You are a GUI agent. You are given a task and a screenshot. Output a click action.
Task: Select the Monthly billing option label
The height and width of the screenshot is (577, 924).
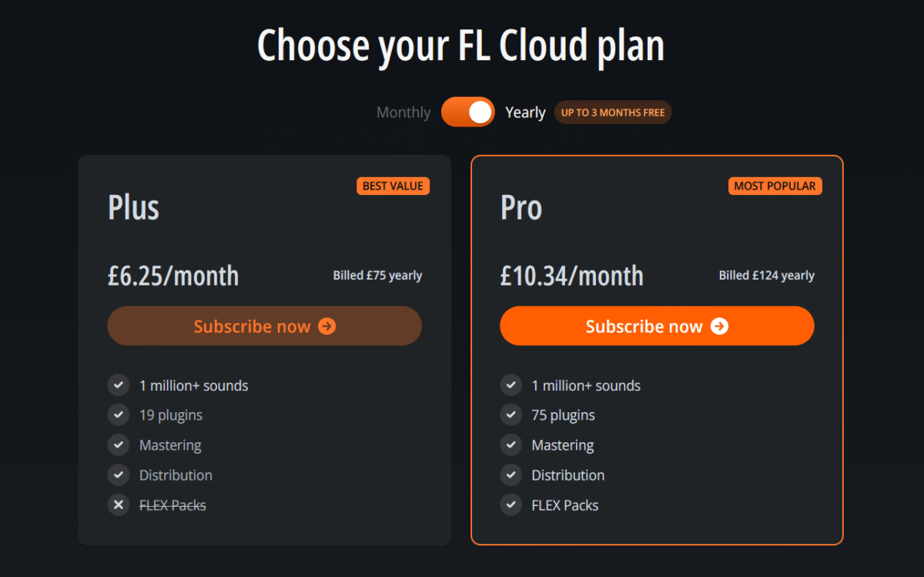point(403,112)
